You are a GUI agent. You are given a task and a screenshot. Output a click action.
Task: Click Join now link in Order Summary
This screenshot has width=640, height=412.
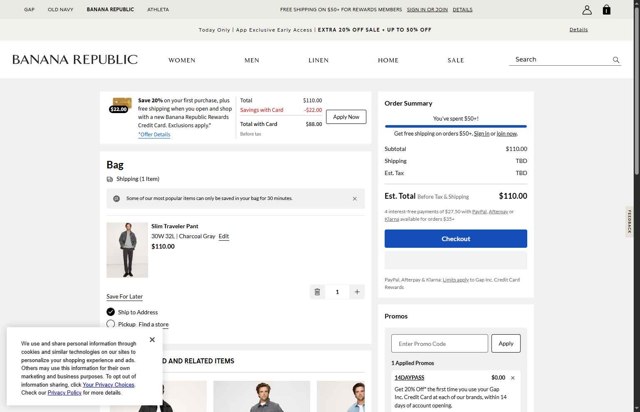tap(507, 134)
